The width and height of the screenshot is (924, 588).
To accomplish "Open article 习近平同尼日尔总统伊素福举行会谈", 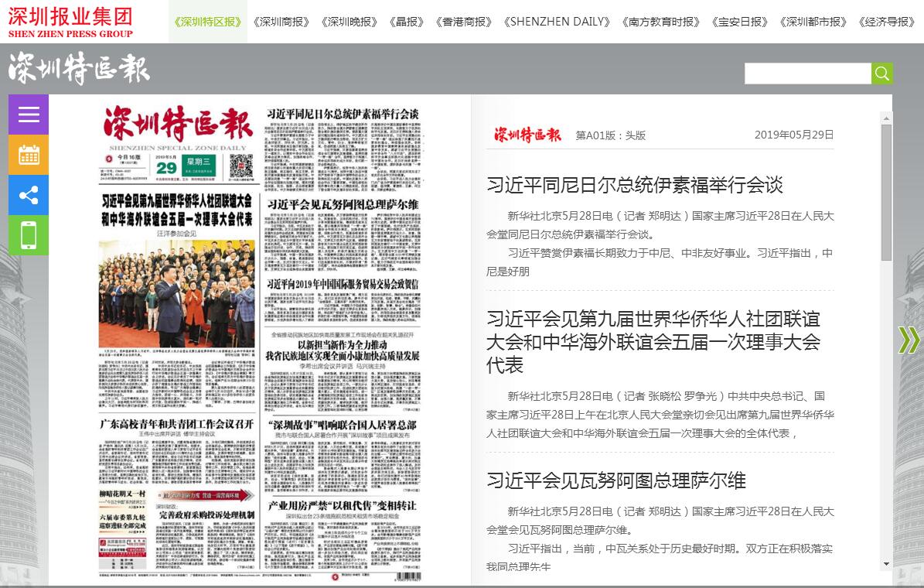I will [x=634, y=185].
